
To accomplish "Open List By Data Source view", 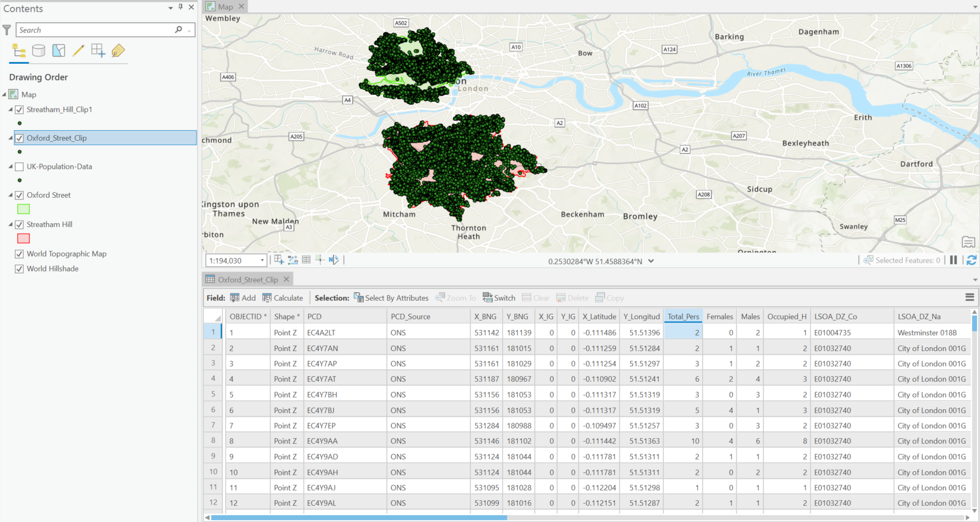I will point(38,51).
